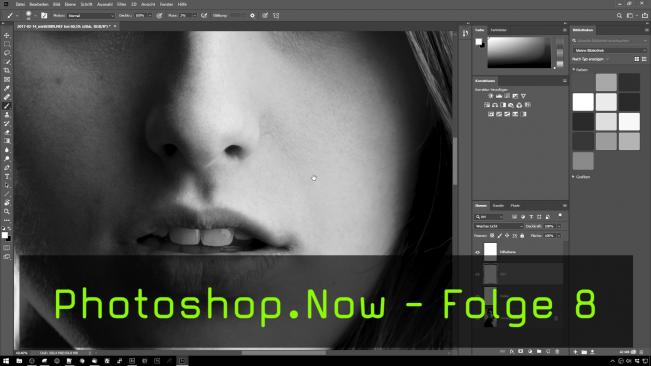Add a Curves adjustment layer
The height and width of the screenshot is (366, 651).
coord(507,96)
